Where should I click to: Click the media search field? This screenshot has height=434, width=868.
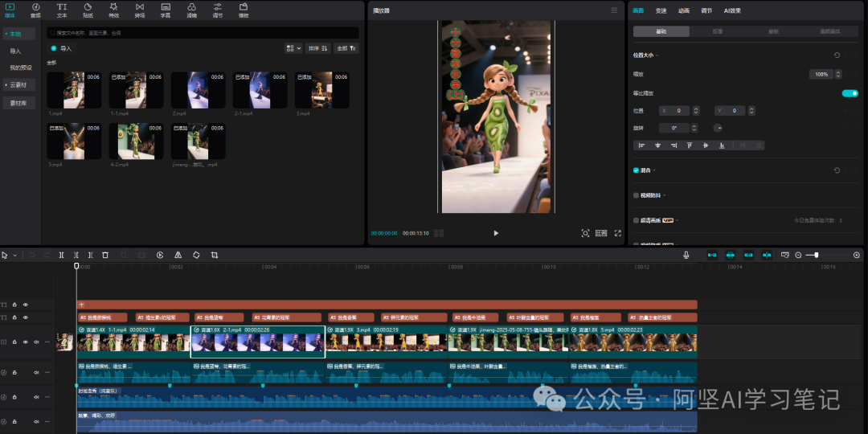pyautogui.click(x=203, y=33)
